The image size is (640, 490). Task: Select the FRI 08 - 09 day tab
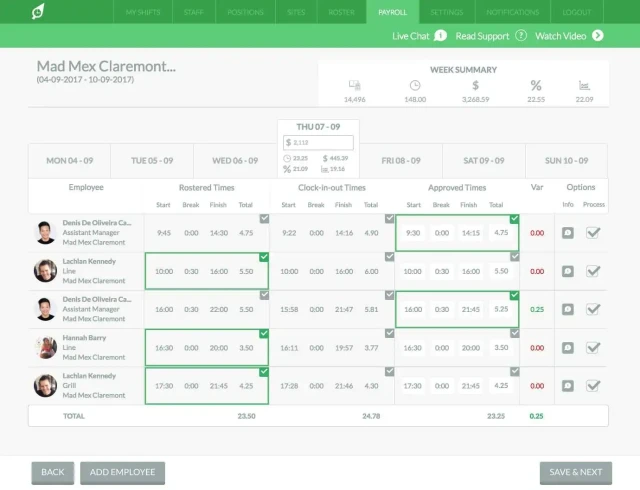tap(401, 160)
